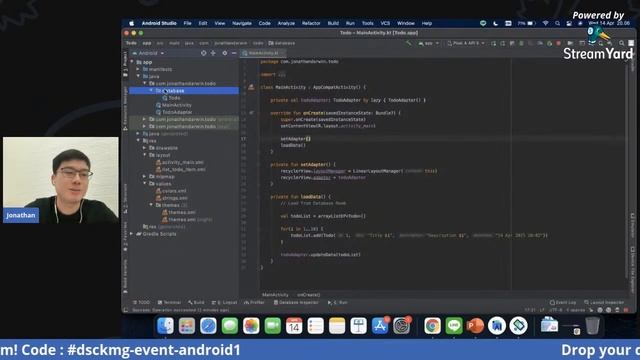Click the Wi-Fi icon in menu bar
This screenshot has height=360, width=640.
click(546, 23)
